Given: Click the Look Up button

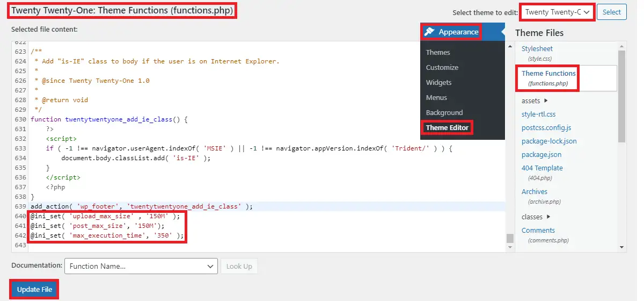Looking at the screenshot, I should click(239, 266).
